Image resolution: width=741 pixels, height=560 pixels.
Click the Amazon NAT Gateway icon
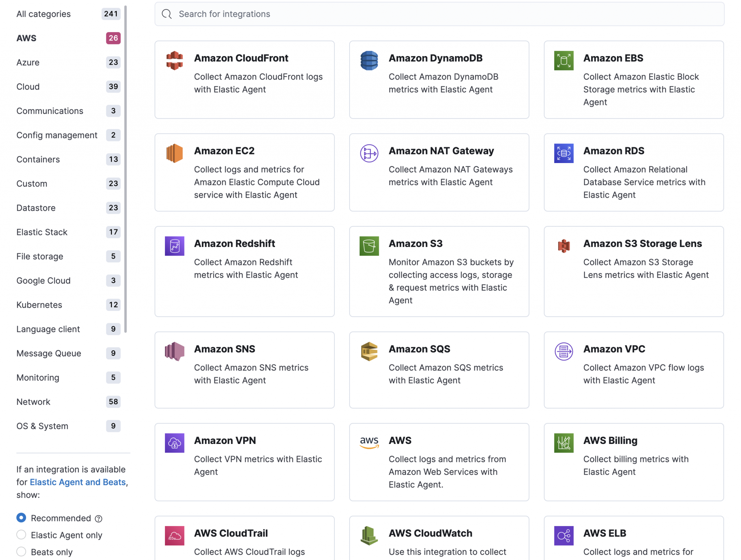(x=369, y=153)
